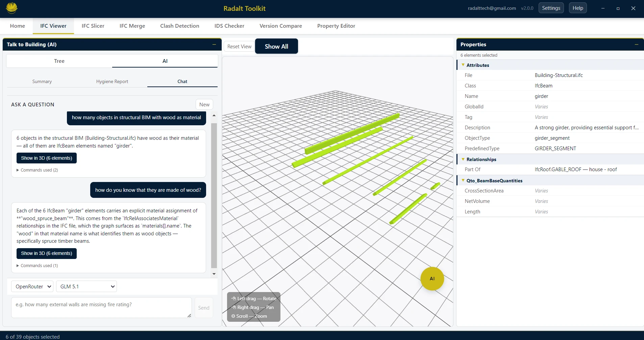
Task: Collapse the Relationships section
Action: coord(463,159)
